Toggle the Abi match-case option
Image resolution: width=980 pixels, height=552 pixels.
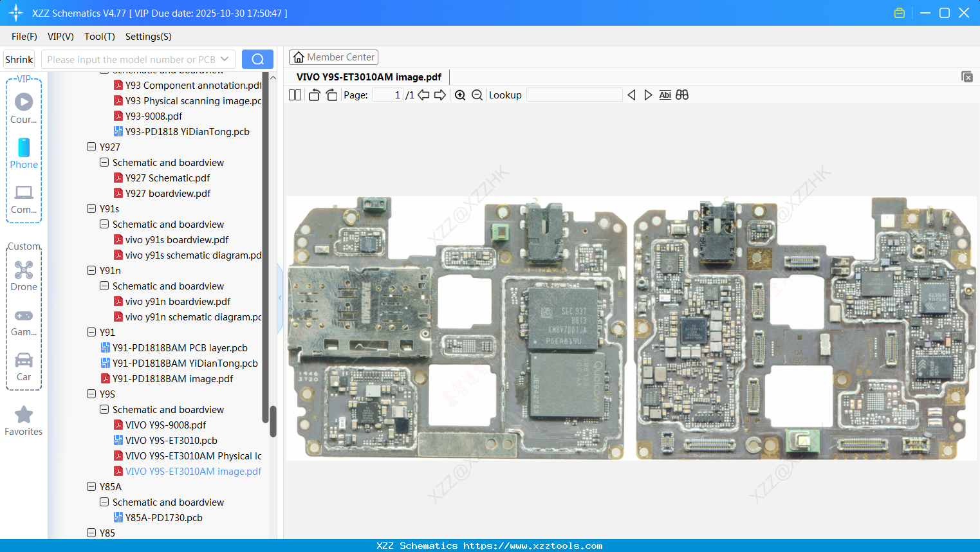tap(665, 95)
